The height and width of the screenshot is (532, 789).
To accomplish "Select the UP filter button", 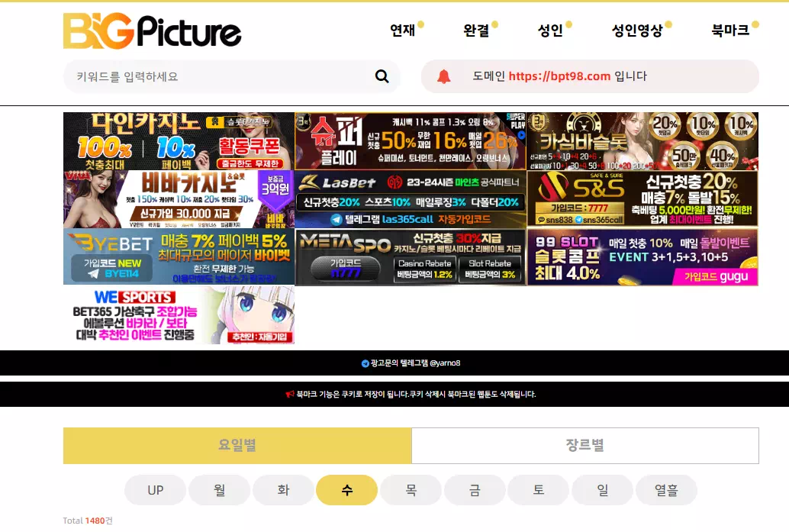I will [x=156, y=490].
